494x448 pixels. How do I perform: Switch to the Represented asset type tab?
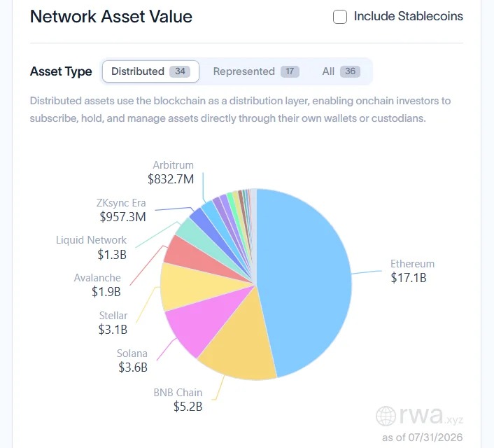tap(256, 71)
